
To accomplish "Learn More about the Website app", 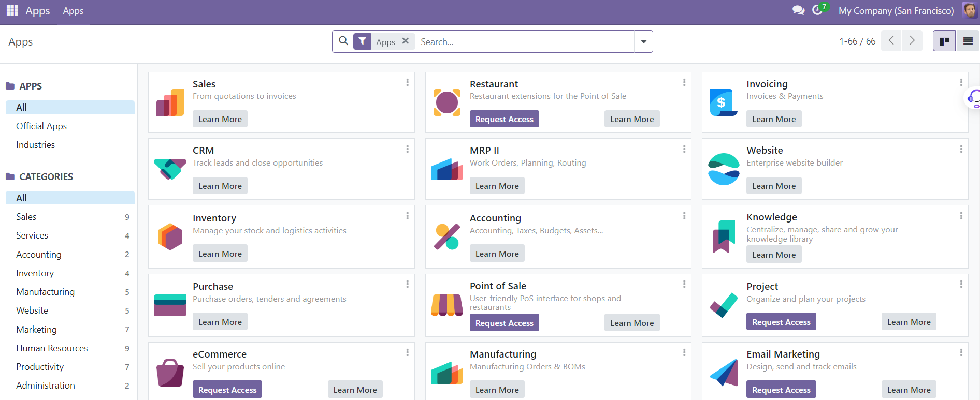I will pos(774,186).
